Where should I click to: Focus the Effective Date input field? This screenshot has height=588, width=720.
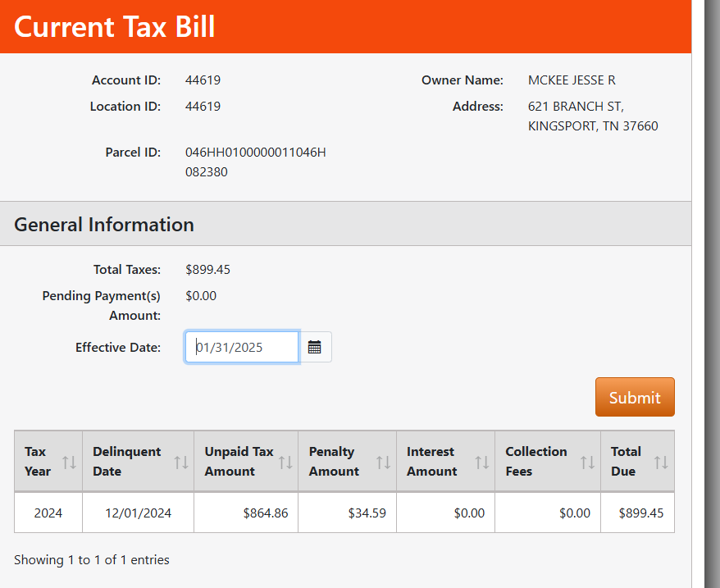click(x=243, y=347)
